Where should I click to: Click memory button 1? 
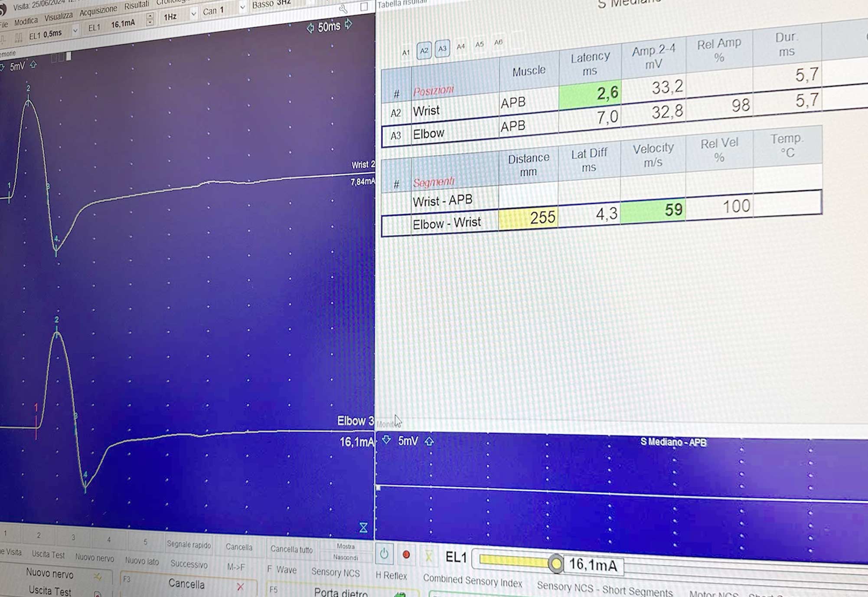pyautogui.click(x=5, y=533)
